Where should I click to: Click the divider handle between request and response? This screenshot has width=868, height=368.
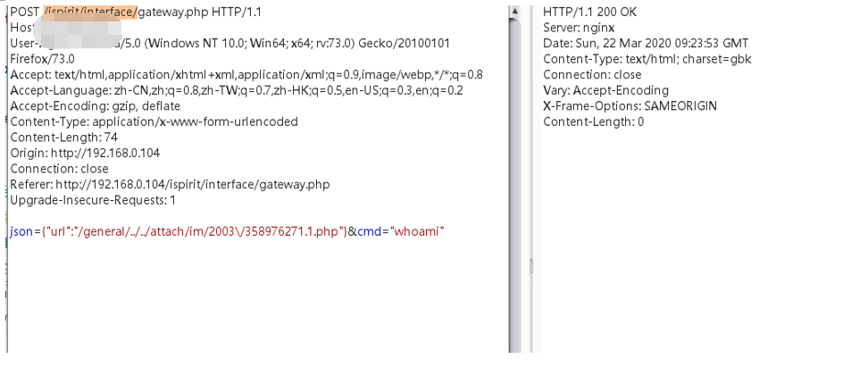click(530, 265)
